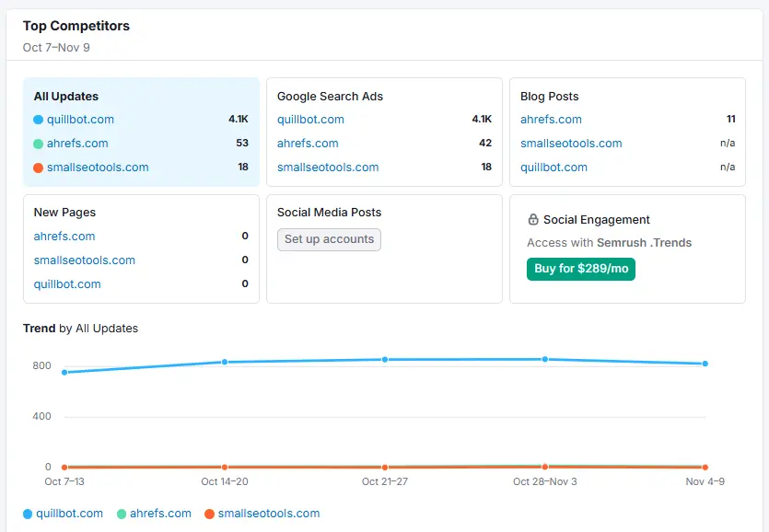The image size is (769, 532).
Task: Open smallseotools.com link under New Pages
Action: 85,260
